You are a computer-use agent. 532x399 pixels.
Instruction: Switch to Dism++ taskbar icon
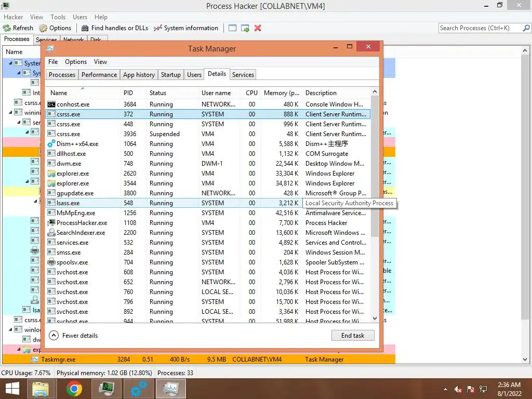tap(138, 389)
